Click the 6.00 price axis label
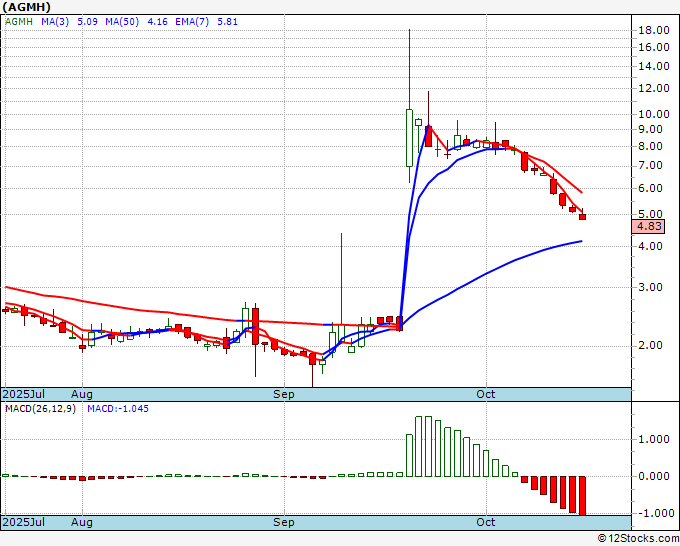This screenshot has height=546, width=680. [651, 189]
